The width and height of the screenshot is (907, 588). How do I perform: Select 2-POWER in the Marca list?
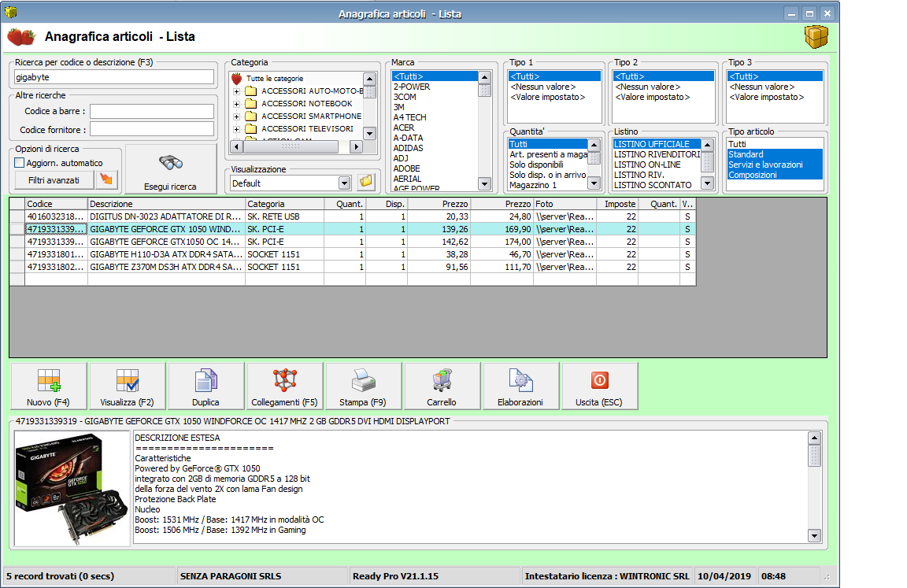435,87
